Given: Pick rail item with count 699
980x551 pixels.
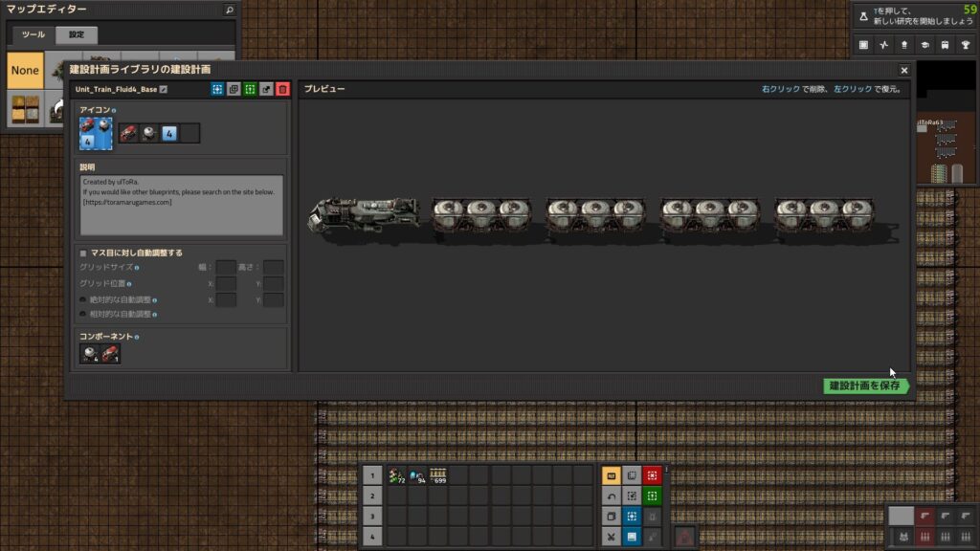Looking at the screenshot, I should click(438, 476).
